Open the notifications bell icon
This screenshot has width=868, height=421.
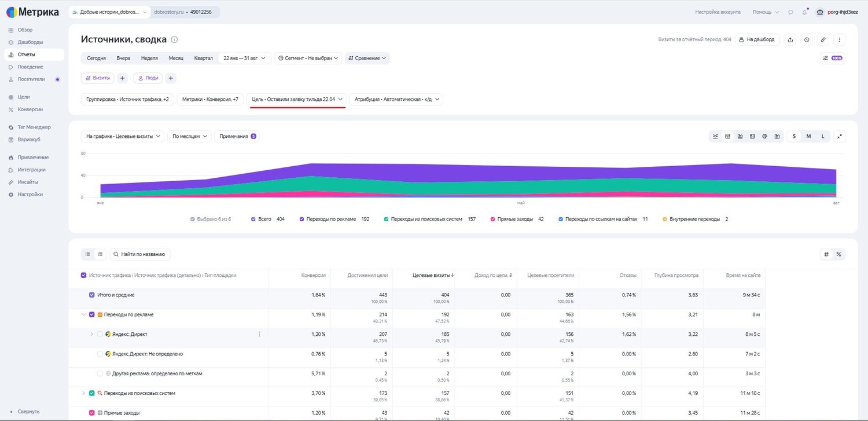pyautogui.click(x=804, y=12)
